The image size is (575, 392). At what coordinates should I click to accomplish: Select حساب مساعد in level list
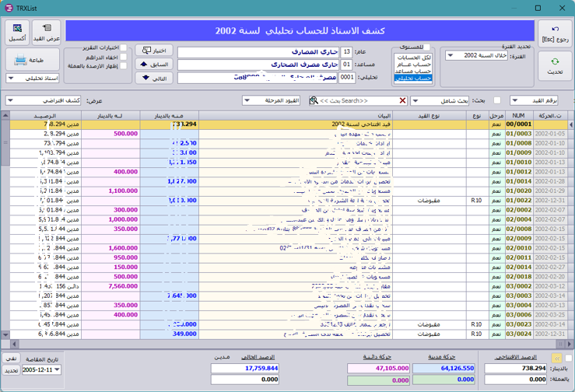click(413, 71)
